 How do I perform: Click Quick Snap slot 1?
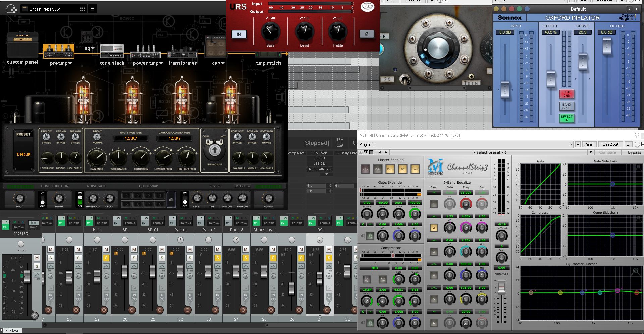click(126, 195)
